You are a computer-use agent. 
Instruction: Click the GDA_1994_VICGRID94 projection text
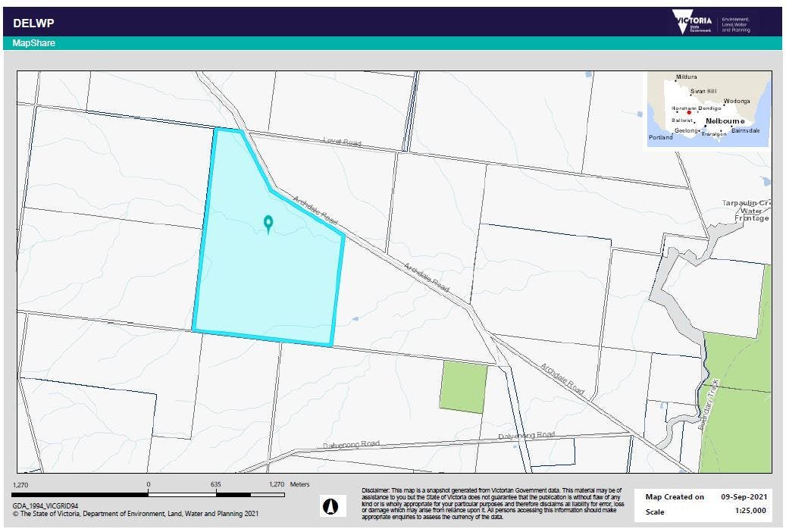click(45, 506)
